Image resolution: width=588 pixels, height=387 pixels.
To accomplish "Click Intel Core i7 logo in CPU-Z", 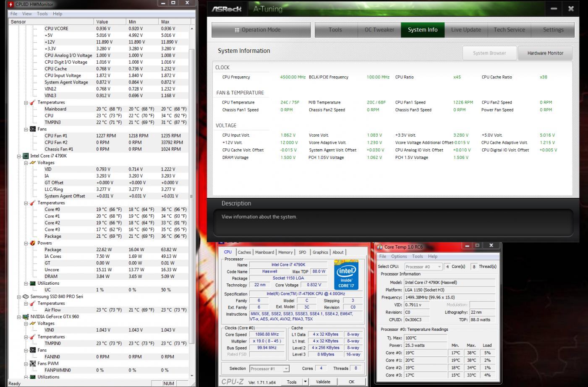I will [x=346, y=275].
